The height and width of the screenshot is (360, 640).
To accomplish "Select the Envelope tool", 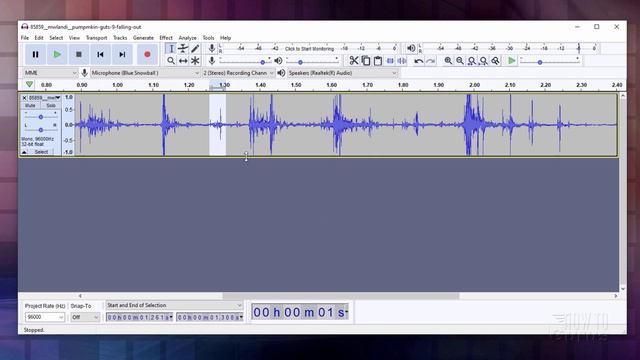I will (183, 49).
